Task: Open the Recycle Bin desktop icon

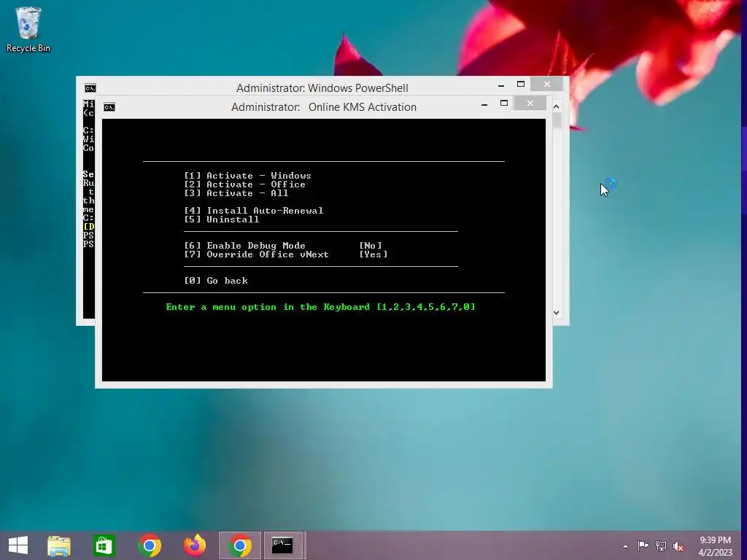Action: click(x=28, y=29)
